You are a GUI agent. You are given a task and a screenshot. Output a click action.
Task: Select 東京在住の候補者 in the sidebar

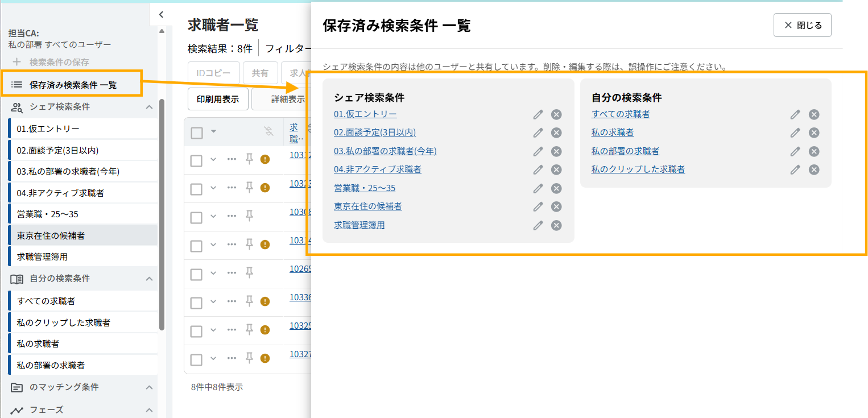(51, 235)
